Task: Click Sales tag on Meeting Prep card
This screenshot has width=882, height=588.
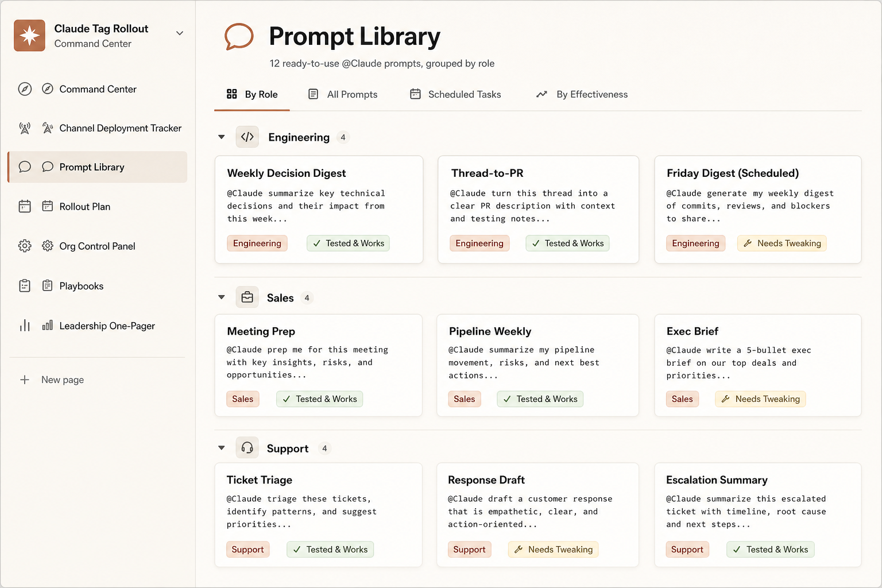Action: coord(243,399)
